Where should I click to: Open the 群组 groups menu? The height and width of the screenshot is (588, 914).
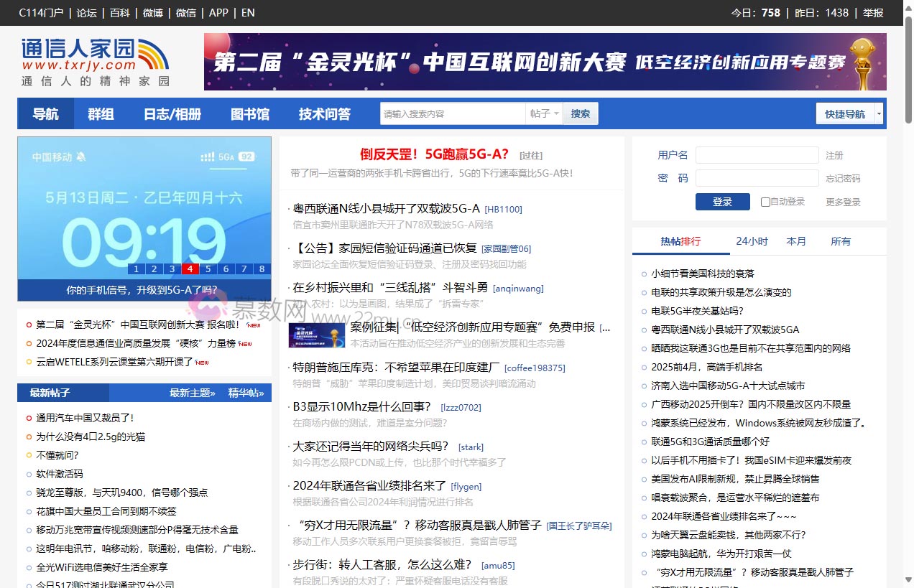[x=100, y=113]
